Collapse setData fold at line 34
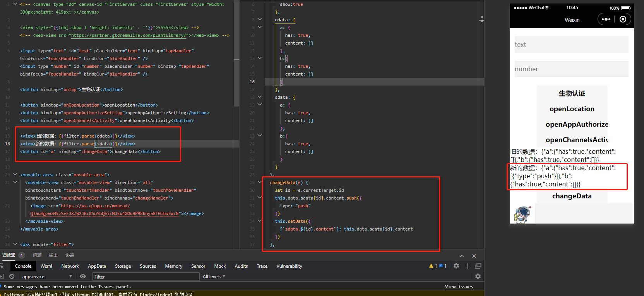This screenshot has height=296, width=644. (x=260, y=221)
